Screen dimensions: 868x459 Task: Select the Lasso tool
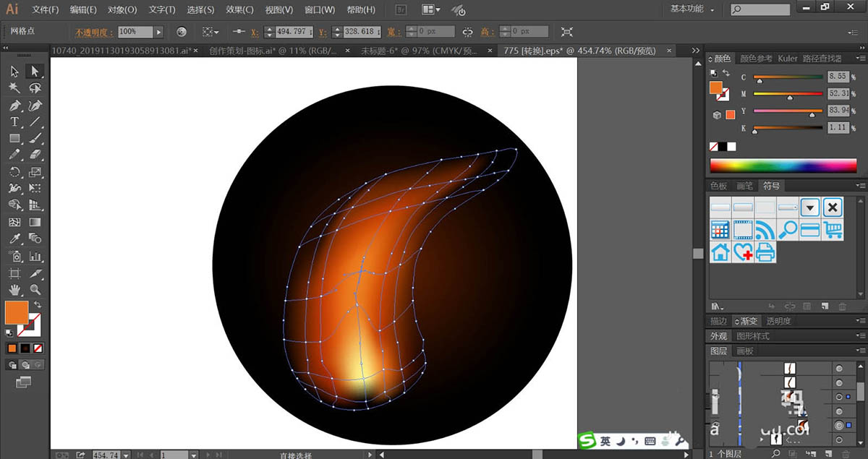click(x=35, y=87)
